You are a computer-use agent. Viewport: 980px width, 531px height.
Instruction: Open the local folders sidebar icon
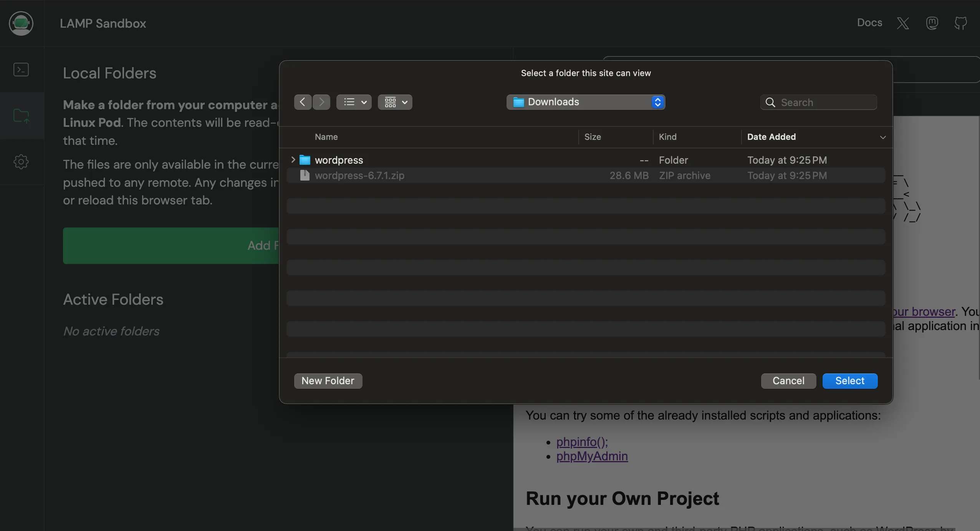tap(21, 116)
